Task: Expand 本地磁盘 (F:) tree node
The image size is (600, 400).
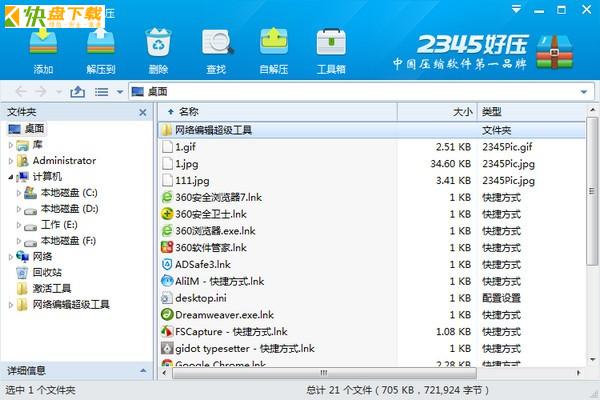Action: tap(18, 241)
